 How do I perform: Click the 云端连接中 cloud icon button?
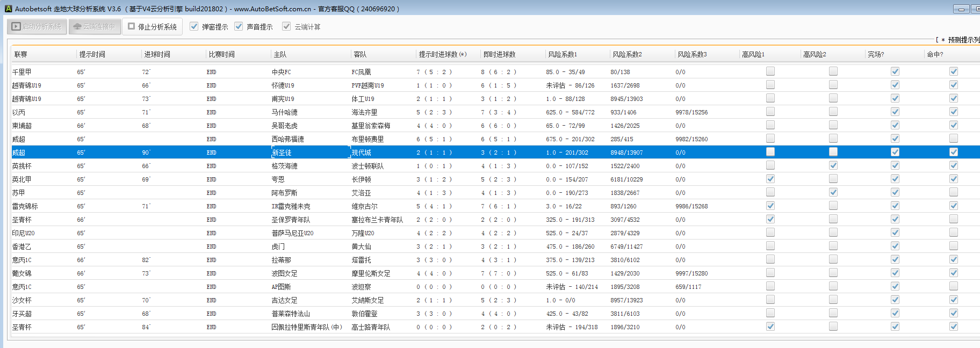pyautogui.click(x=94, y=26)
